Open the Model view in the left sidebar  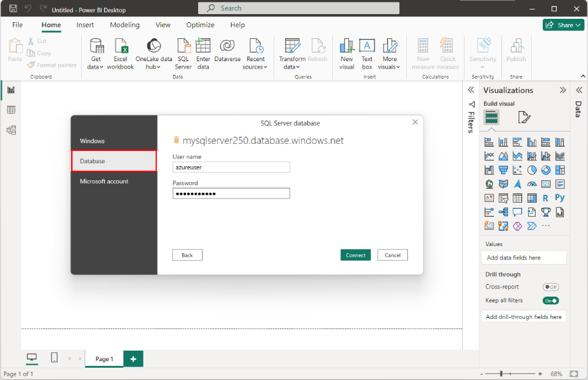coord(11,130)
